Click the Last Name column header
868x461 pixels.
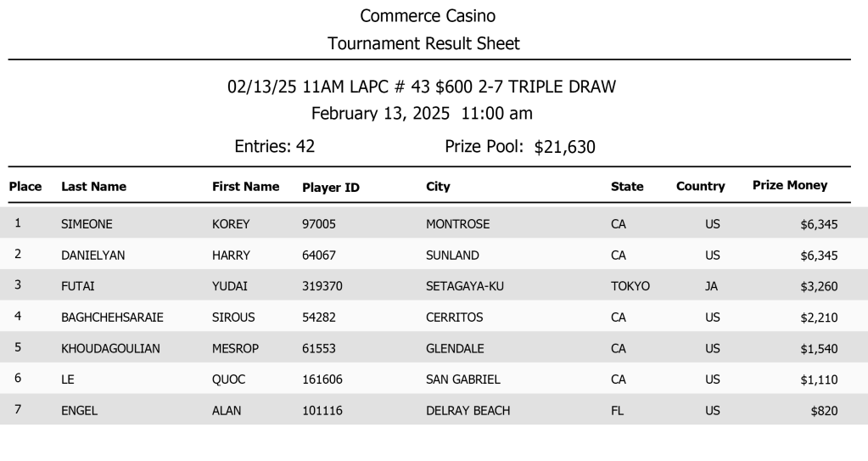(93, 187)
